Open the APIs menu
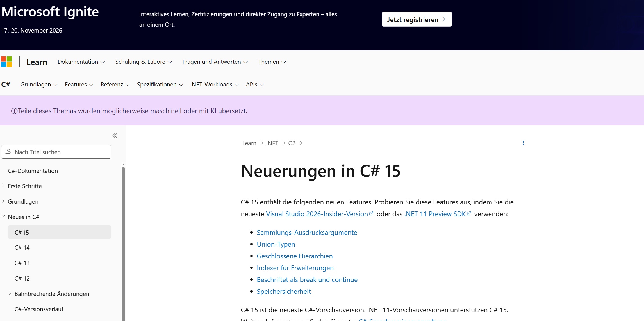This screenshot has width=644, height=321. [x=255, y=85]
